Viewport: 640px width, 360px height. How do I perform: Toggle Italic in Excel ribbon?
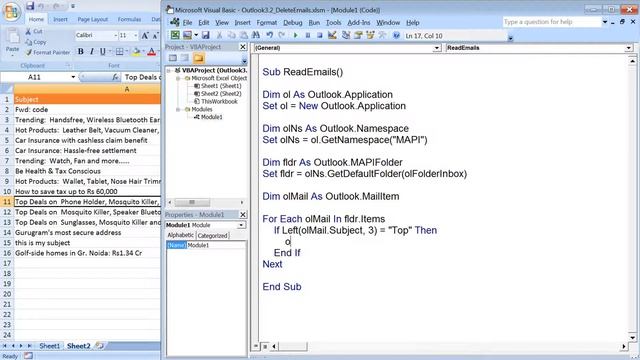[91, 52]
